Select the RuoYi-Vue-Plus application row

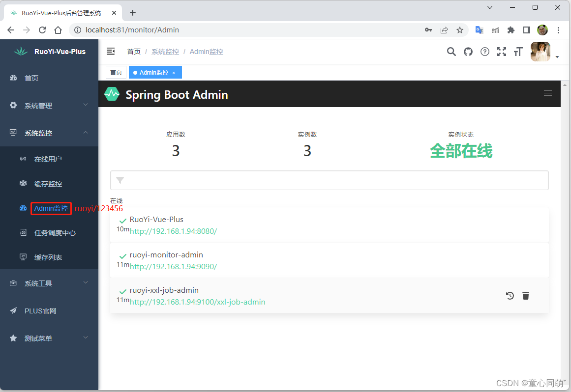click(329, 225)
